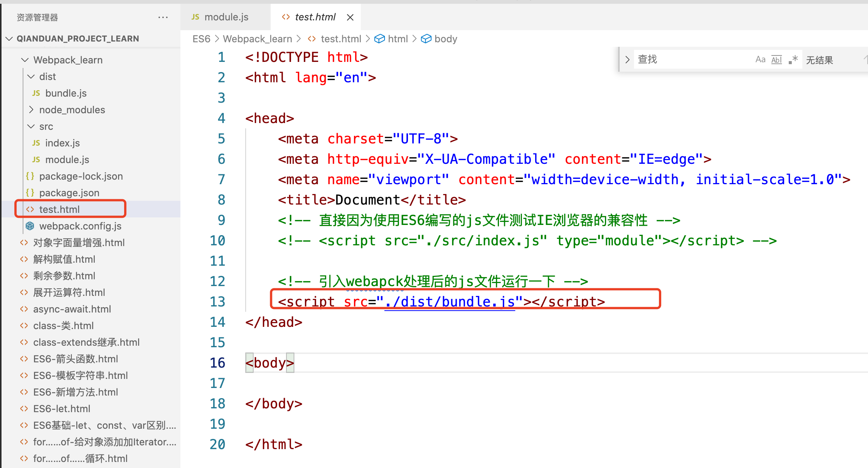Click the 资源管理器 explorer panel title
Screen dimensions: 868x468
37,17
